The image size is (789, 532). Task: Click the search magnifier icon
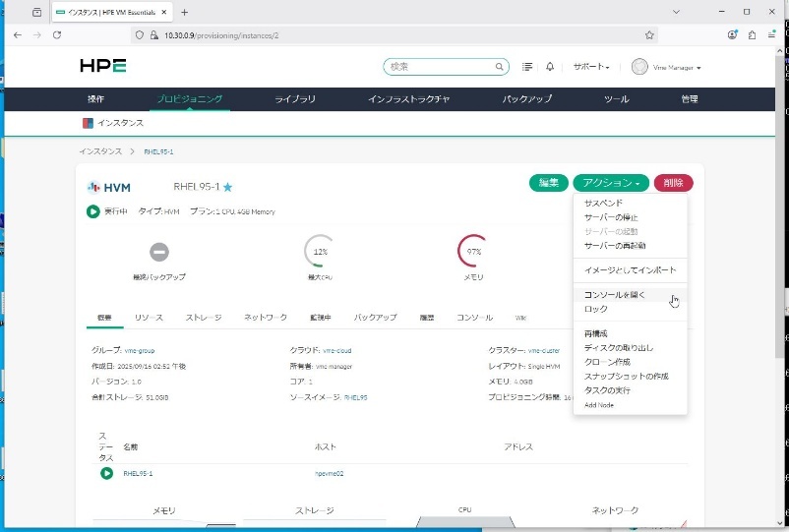coord(501,67)
